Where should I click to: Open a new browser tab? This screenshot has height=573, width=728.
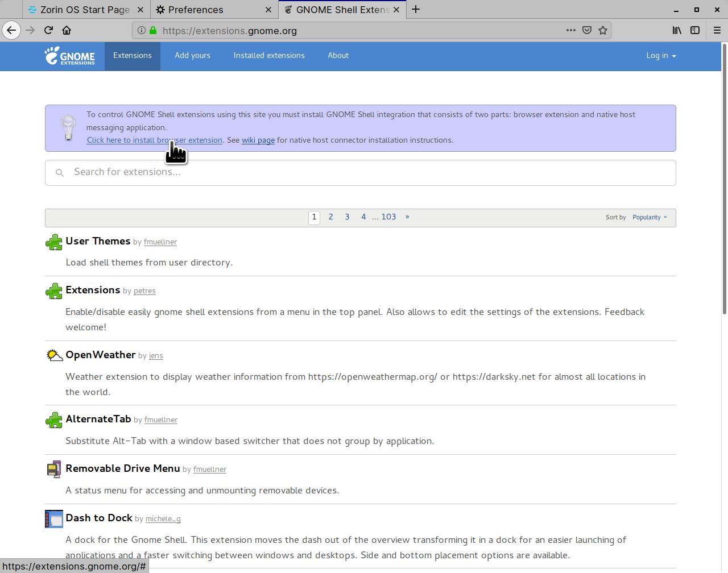pyautogui.click(x=416, y=9)
